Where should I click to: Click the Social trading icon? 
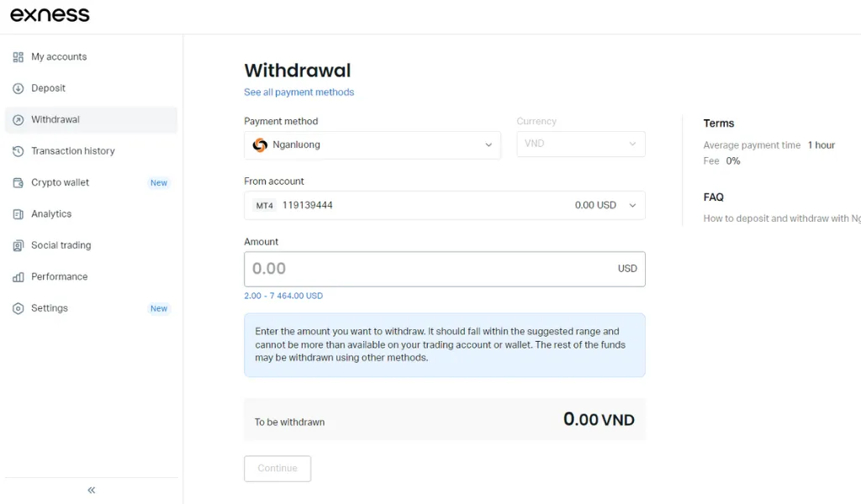click(x=18, y=245)
